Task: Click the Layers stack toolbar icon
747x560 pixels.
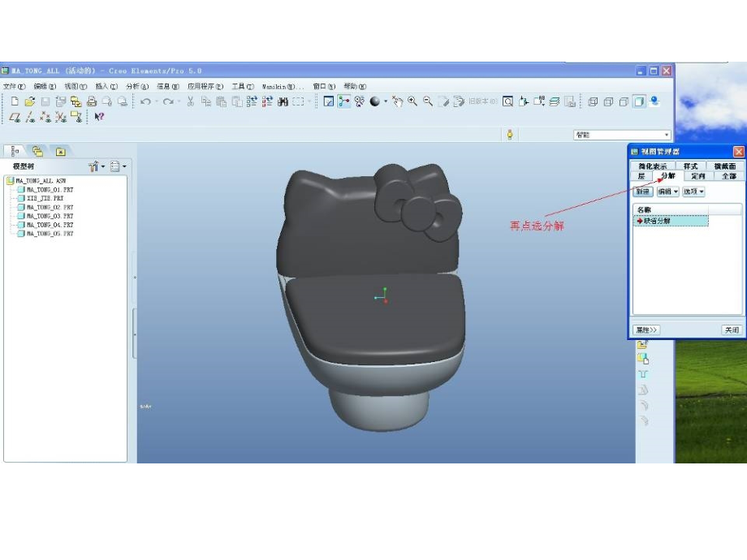Action: (554, 101)
